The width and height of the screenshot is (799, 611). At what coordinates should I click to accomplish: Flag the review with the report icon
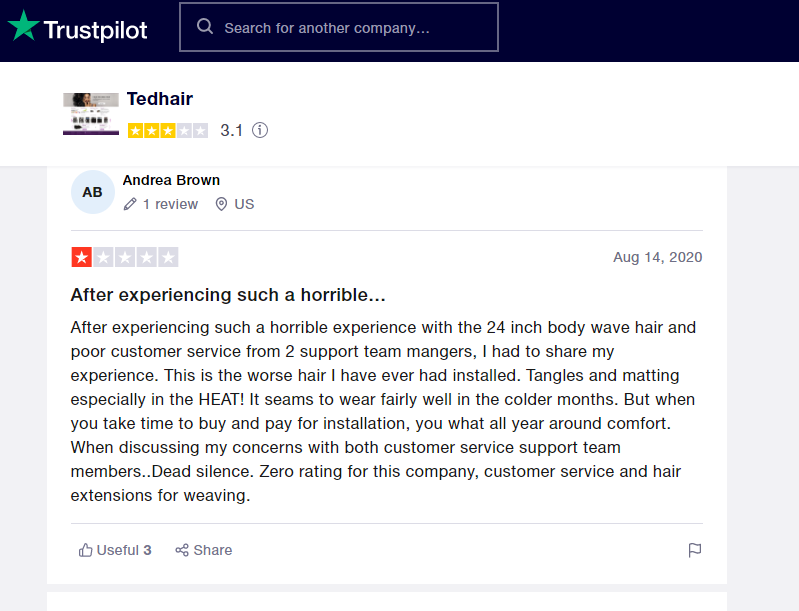pyautogui.click(x=695, y=550)
